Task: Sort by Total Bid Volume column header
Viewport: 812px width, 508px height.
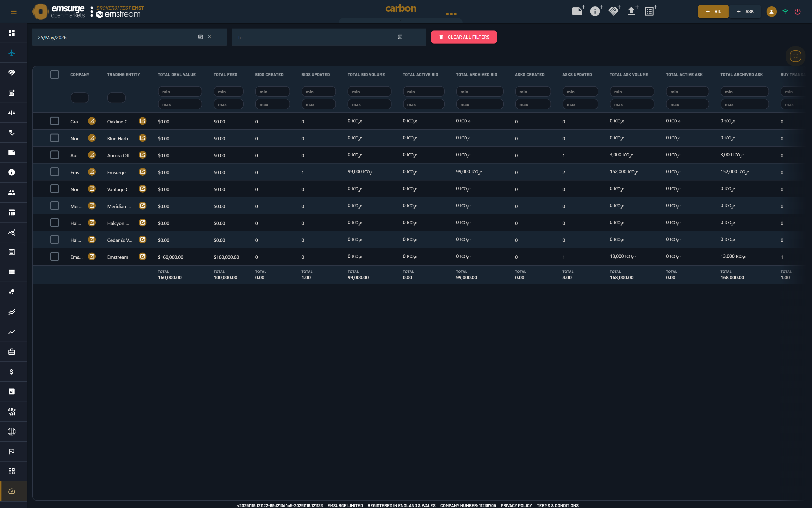Action: tap(366, 75)
